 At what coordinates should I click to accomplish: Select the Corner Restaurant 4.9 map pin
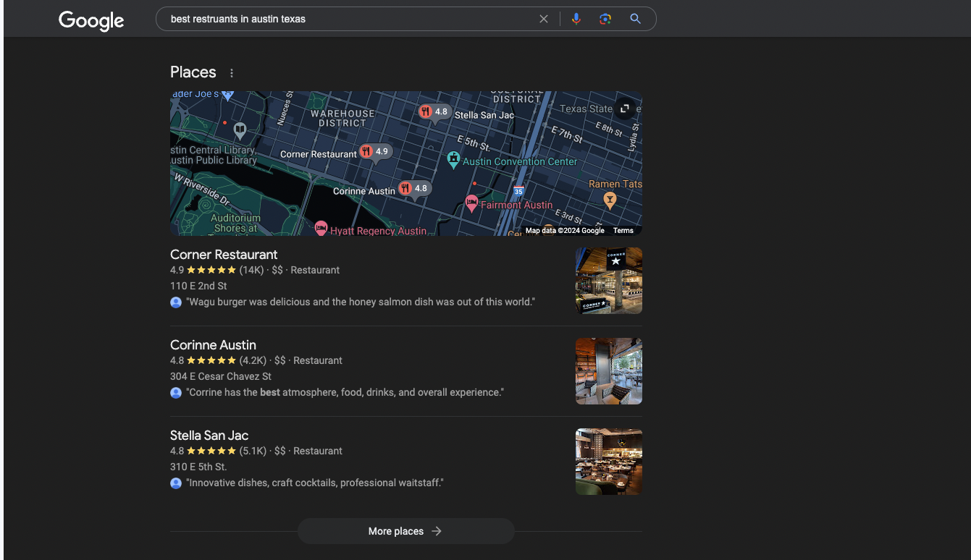pyautogui.click(x=374, y=152)
